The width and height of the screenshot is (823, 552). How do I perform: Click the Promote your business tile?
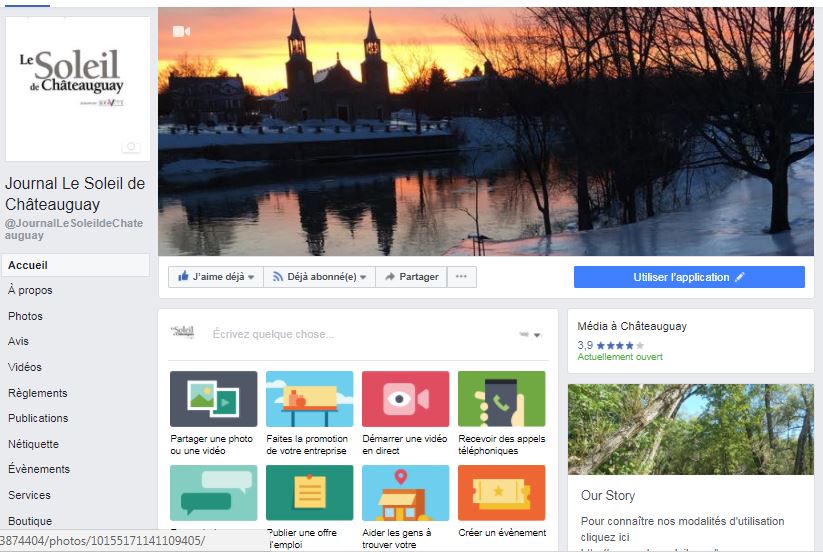point(310,399)
